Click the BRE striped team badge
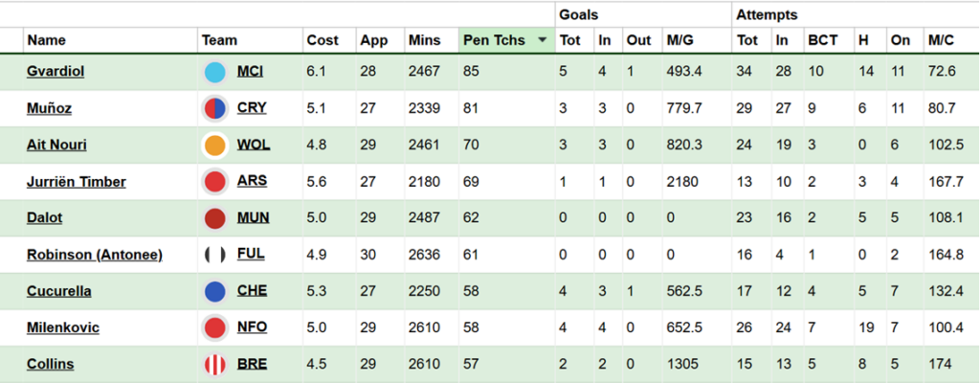This screenshot has height=383, width=980. pos(214,365)
